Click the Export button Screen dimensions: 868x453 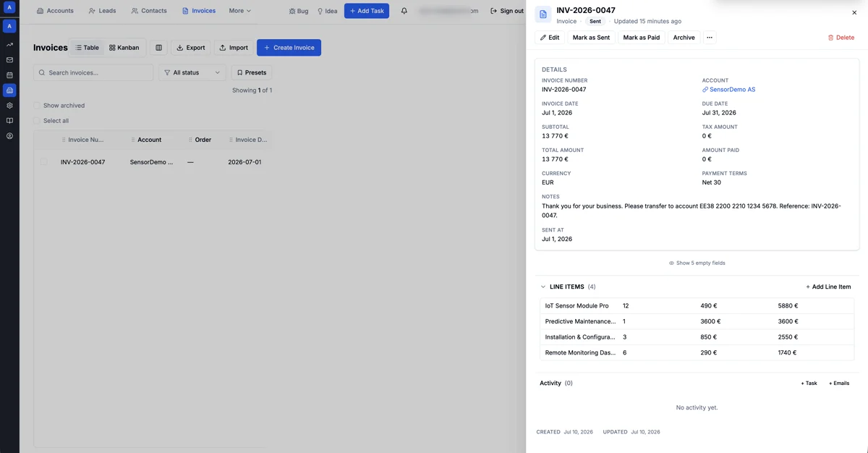191,48
